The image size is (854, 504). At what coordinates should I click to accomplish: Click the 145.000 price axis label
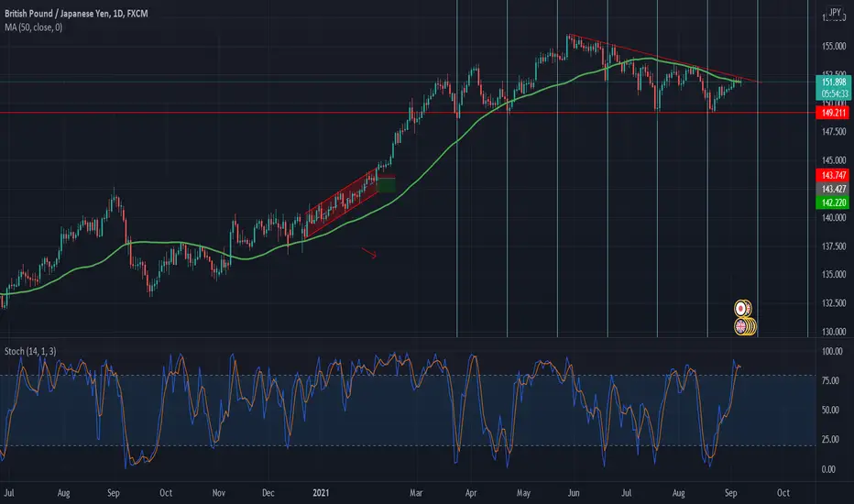point(834,160)
